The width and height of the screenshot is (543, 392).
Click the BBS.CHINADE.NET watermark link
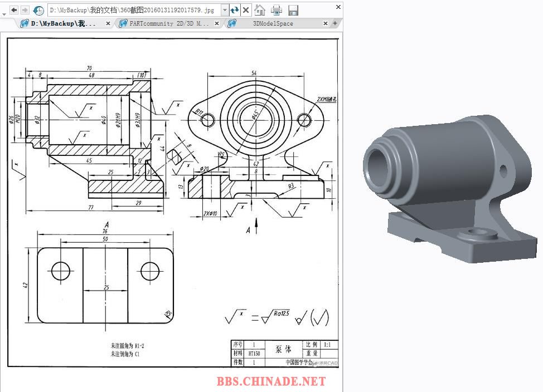(x=271, y=381)
